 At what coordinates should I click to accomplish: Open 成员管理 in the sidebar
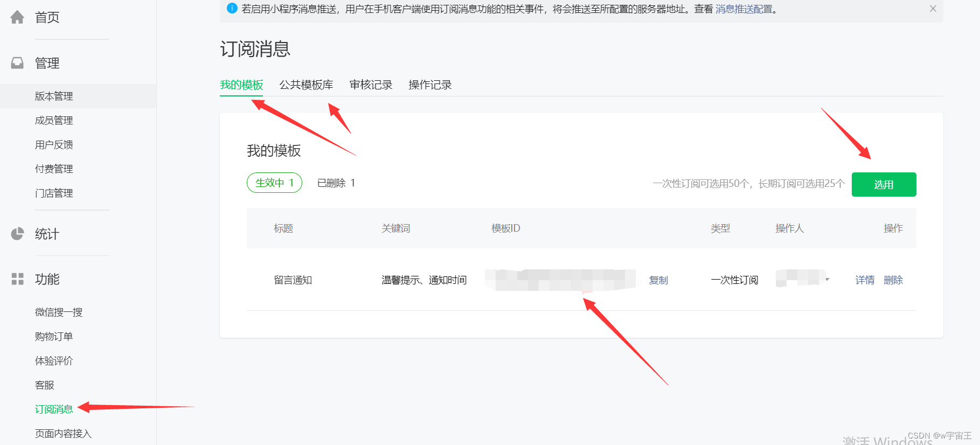[54, 121]
